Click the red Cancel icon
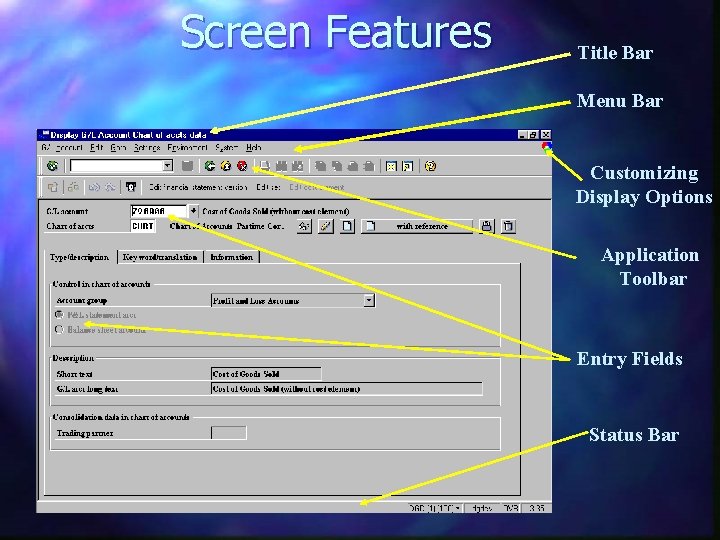Screen dimensions: 720x540 (242, 166)
